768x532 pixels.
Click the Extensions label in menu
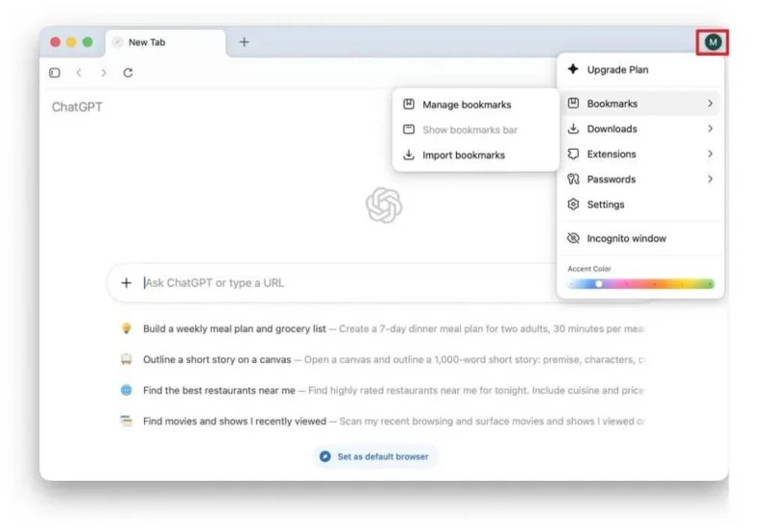[612, 154]
